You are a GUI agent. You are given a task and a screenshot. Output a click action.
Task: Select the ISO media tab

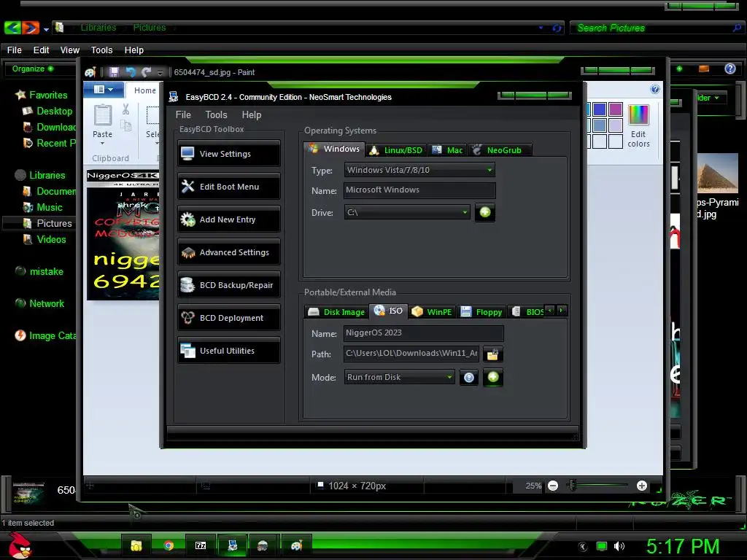click(x=388, y=311)
